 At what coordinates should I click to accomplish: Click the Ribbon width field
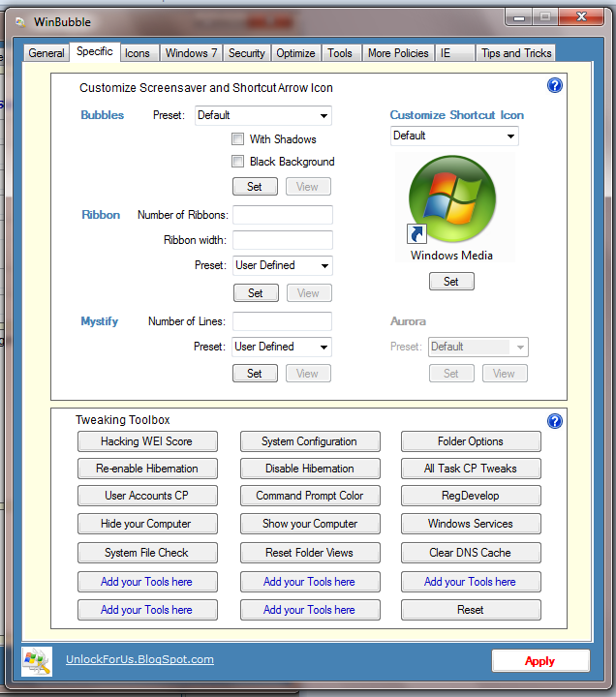point(283,240)
